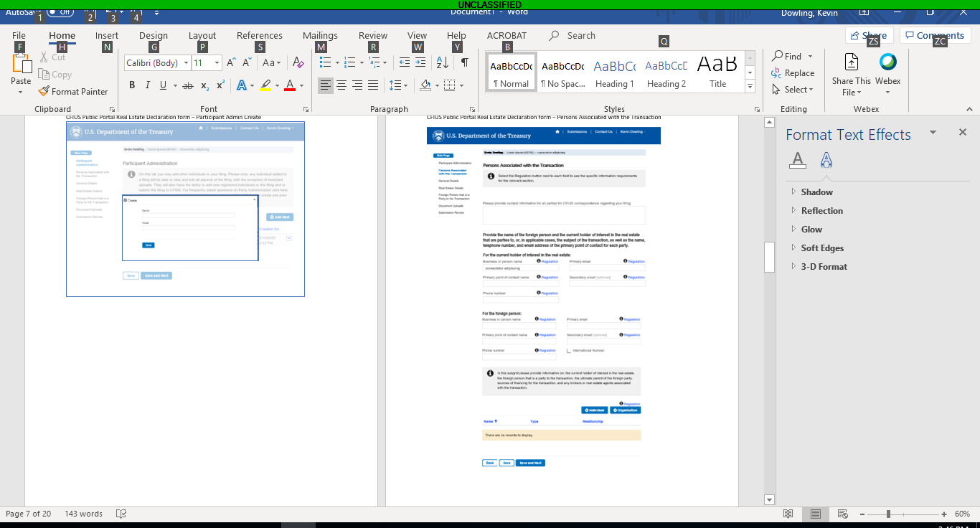Select the Format Painter tool
980x528 pixels.
click(x=72, y=91)
